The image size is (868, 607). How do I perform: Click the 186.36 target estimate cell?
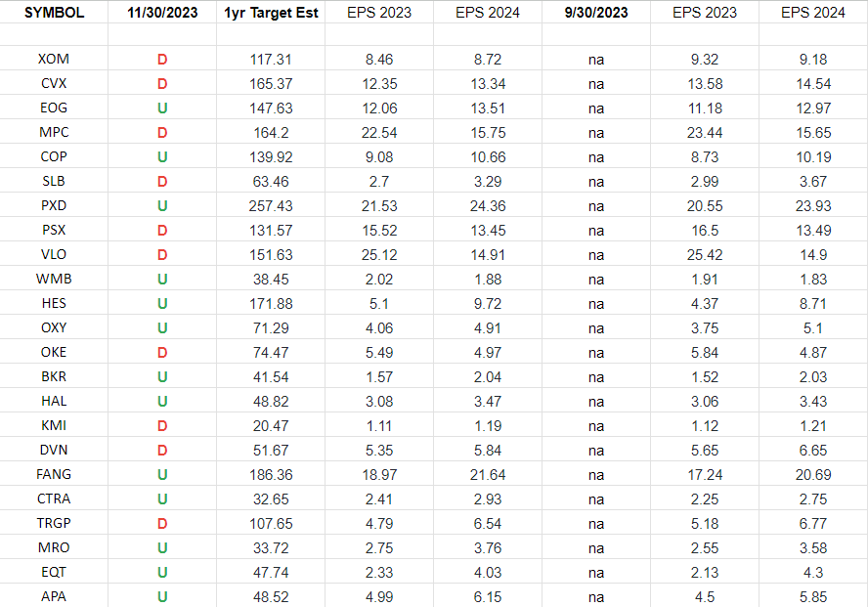[271, 474]
